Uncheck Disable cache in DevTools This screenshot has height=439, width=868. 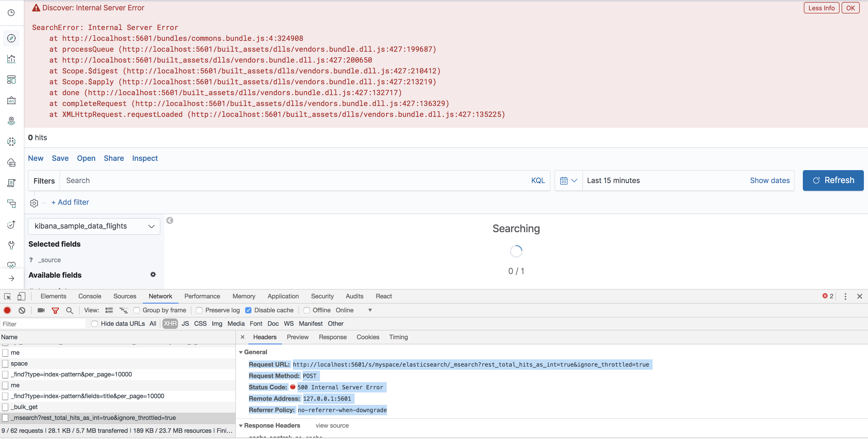[x=248, y=310]
